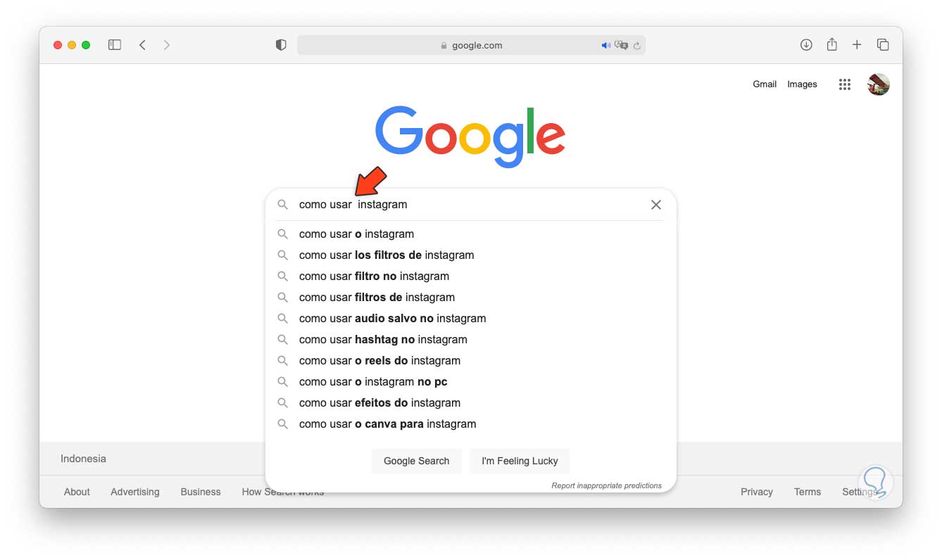
Task: Select suggestion "como usar hashtag no instagram"
Action: pos(383,340)
